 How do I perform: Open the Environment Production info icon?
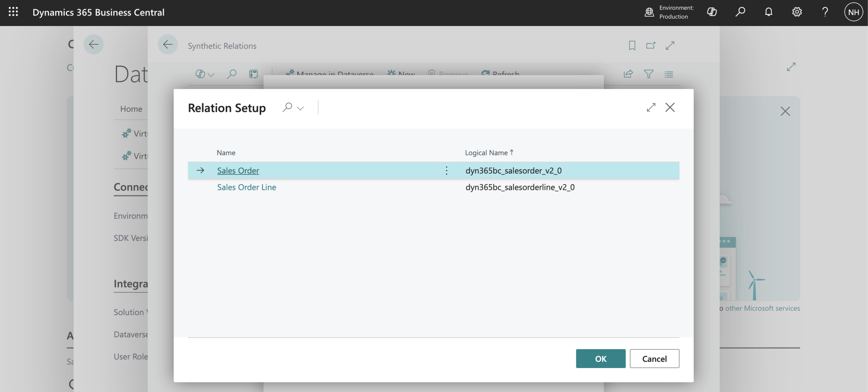(649, 12)
